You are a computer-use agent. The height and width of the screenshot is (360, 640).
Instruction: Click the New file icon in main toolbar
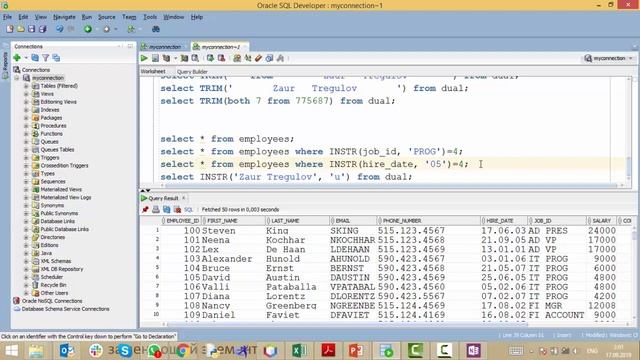click(x=10, y=29)
